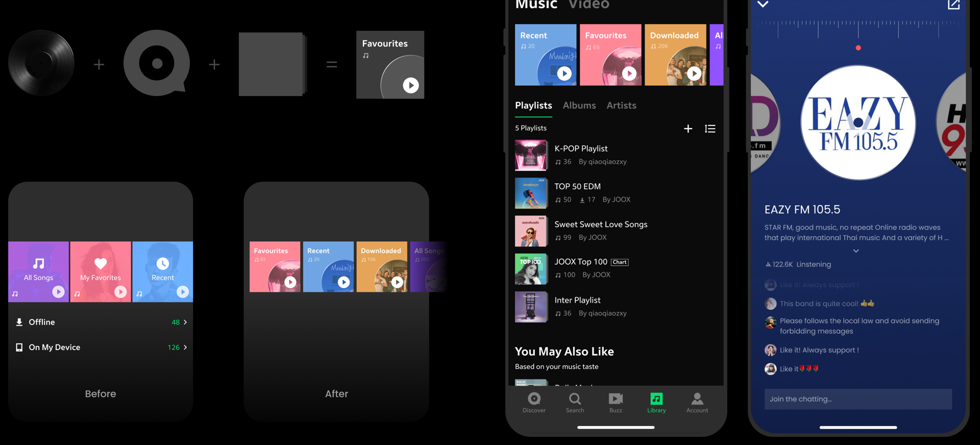Expand the Offline row arrow
The height and width of the screenshot is (445, 980).
(x=185, y=322)
